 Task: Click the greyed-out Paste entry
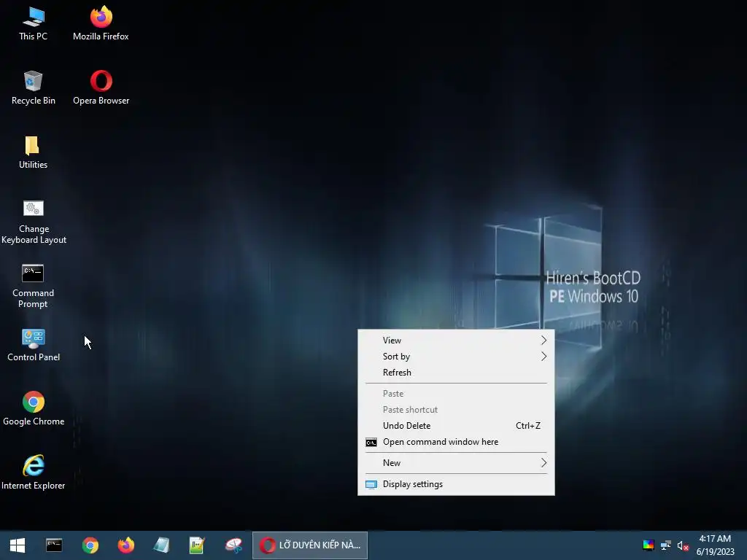456,394
